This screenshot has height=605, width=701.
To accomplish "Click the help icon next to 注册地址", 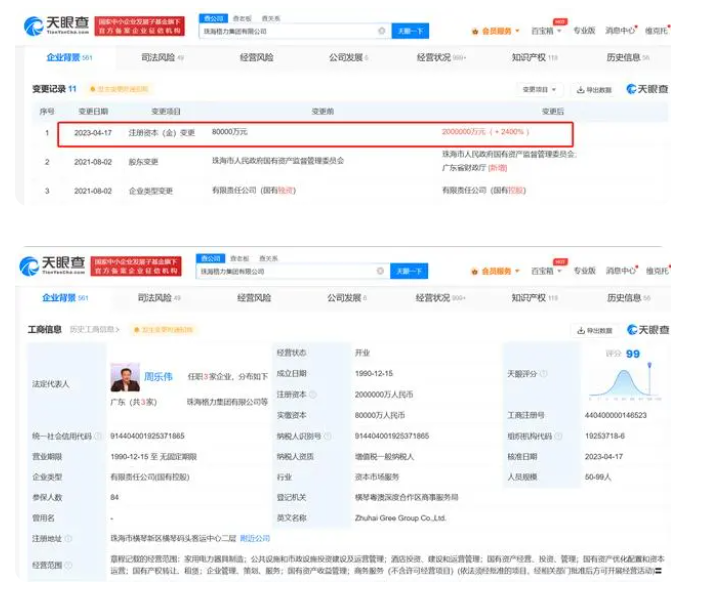I will (68, 538).
